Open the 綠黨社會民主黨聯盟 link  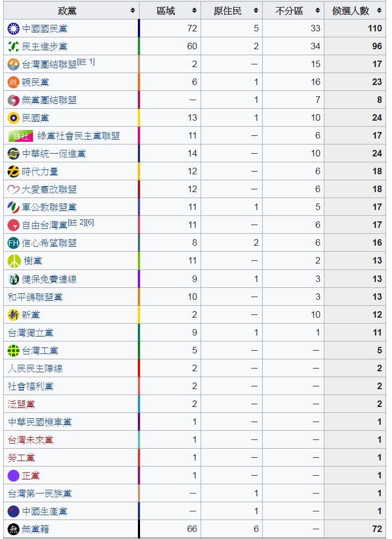[x=79, y=136]
